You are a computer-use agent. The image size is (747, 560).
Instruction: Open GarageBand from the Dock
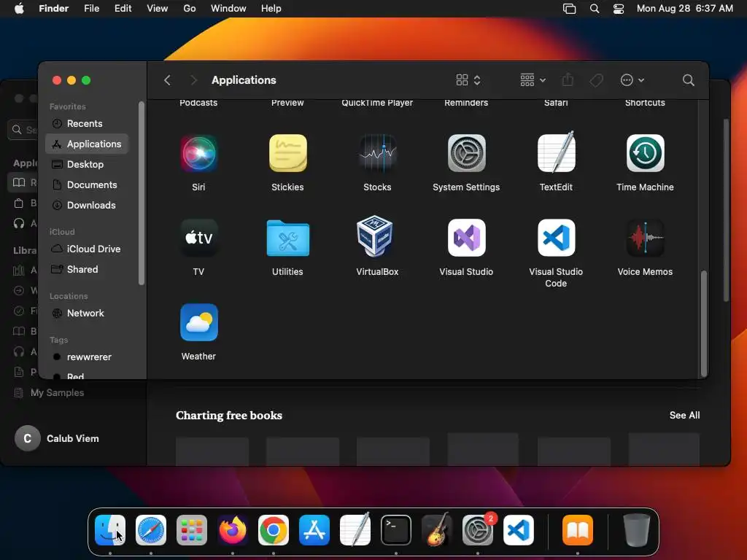tap(437, 529)
